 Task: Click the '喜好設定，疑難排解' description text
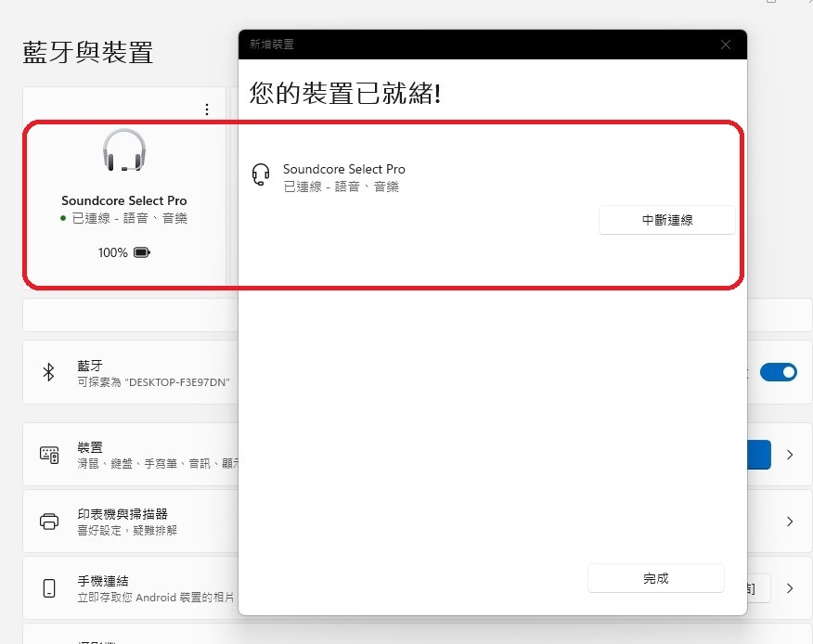pyautogui.click(x=127, y=531)
